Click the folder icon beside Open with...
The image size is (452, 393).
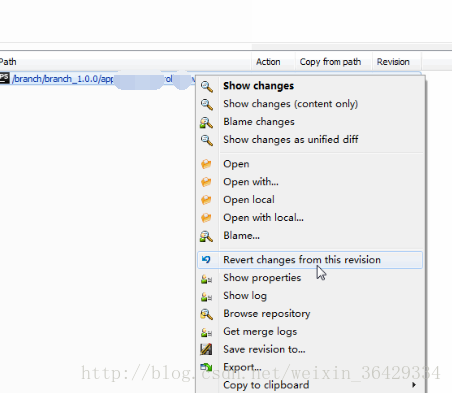pos(206,182)
